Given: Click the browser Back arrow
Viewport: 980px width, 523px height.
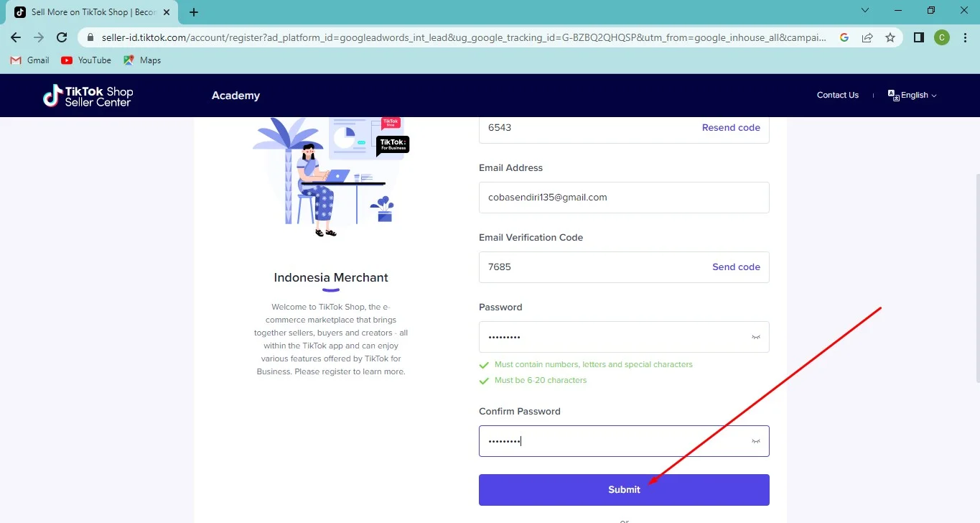Looking at the screenshot, I should pyautogui.click(x=16, y=37).
